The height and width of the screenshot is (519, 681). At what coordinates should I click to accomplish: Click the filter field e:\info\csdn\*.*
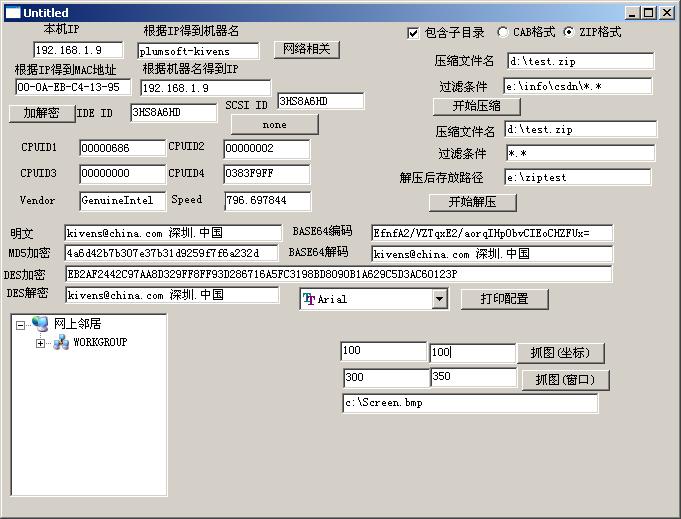tap(578, 86)
